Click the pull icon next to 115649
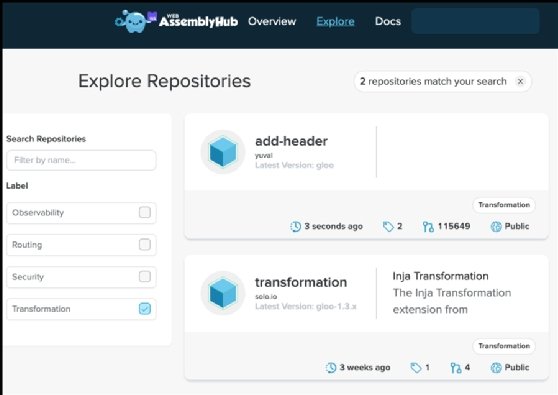Screen dimensions: 558x395 428,227
